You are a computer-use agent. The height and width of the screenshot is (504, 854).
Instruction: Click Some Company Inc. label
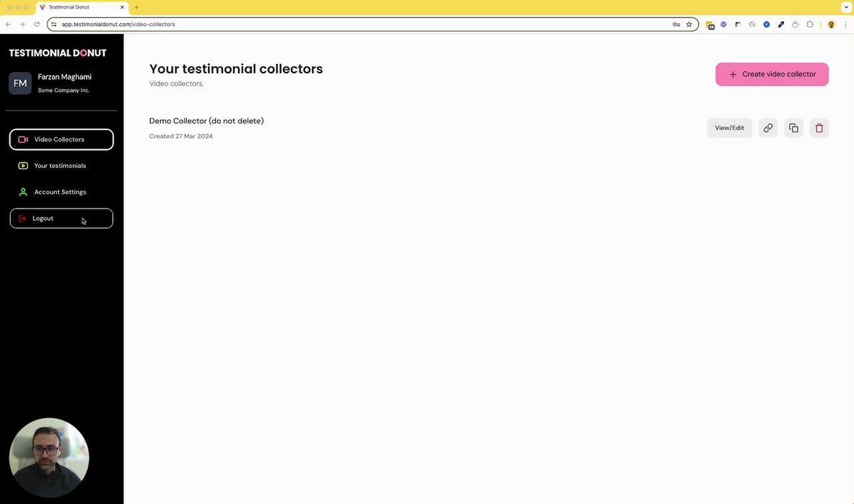[x=63, y=90]
